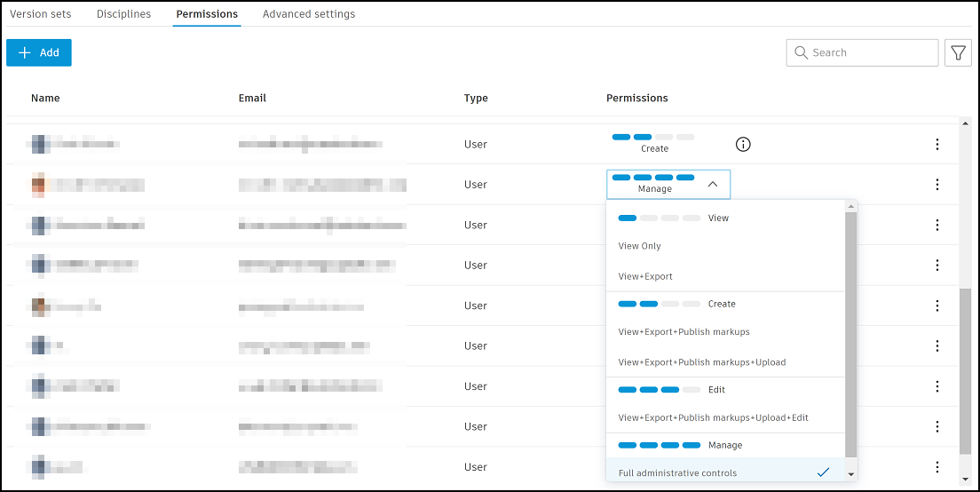980x492 pixels.
Task: Open the Advanced settings tab
Action: pos(309,14)
